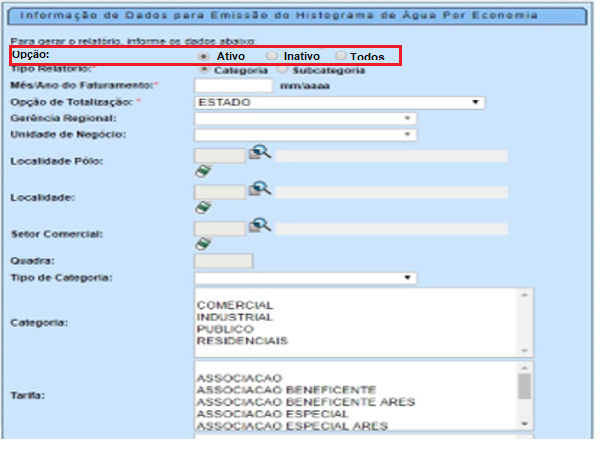Open the Localidade search magnifier
Viewport: 605px width, 449px height.
tap(260, 189)
